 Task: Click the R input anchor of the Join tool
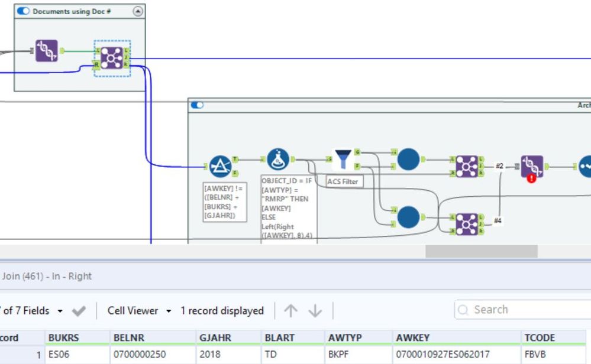point(96,65)
